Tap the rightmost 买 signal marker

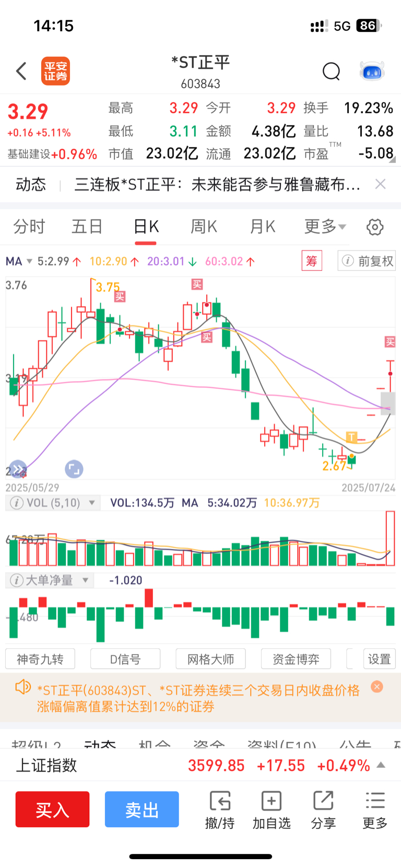[390, 342]
